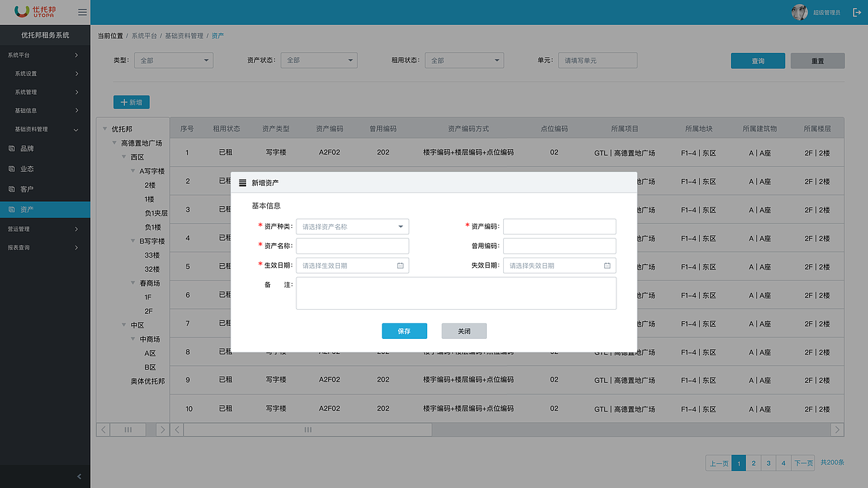Collapse the 西区 tree node triangle
The image size is (868, 488).
[124, 157]
